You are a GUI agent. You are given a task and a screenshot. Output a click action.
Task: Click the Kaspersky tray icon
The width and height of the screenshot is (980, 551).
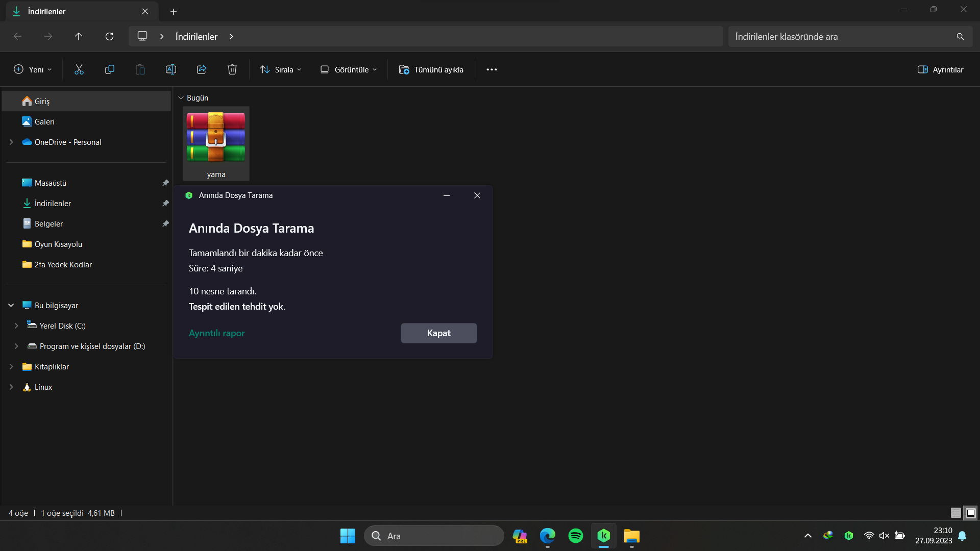click(x=849, y=536)
